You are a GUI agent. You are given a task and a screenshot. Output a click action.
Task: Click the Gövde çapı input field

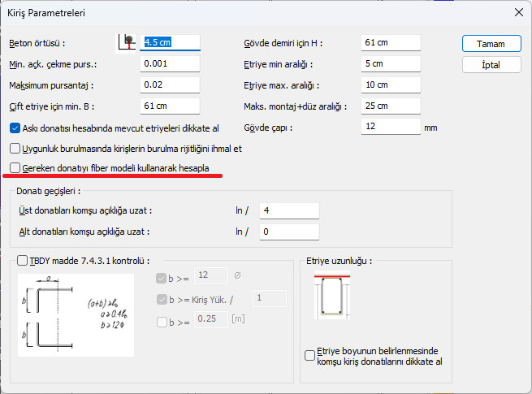391,127
